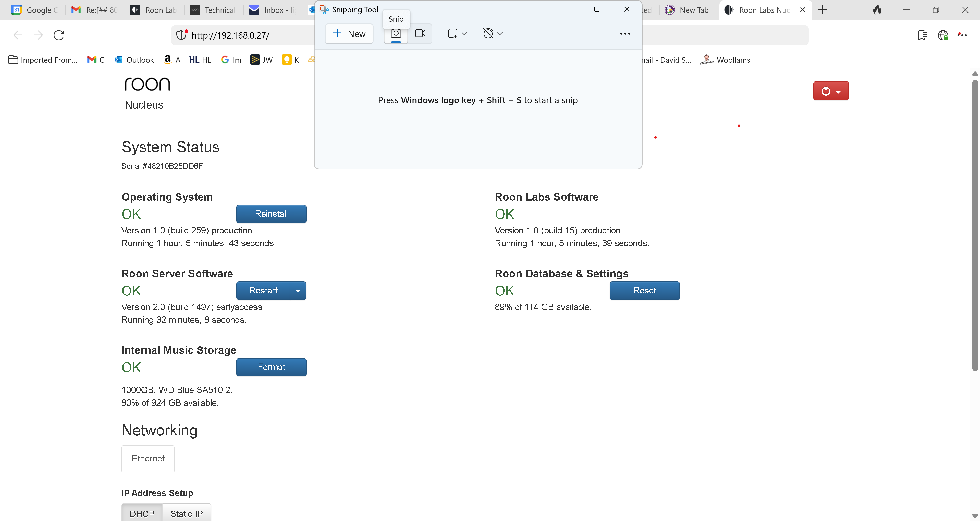Click New snip button
Viewport: 980px width, 521px height.
(x=349, y=33)
